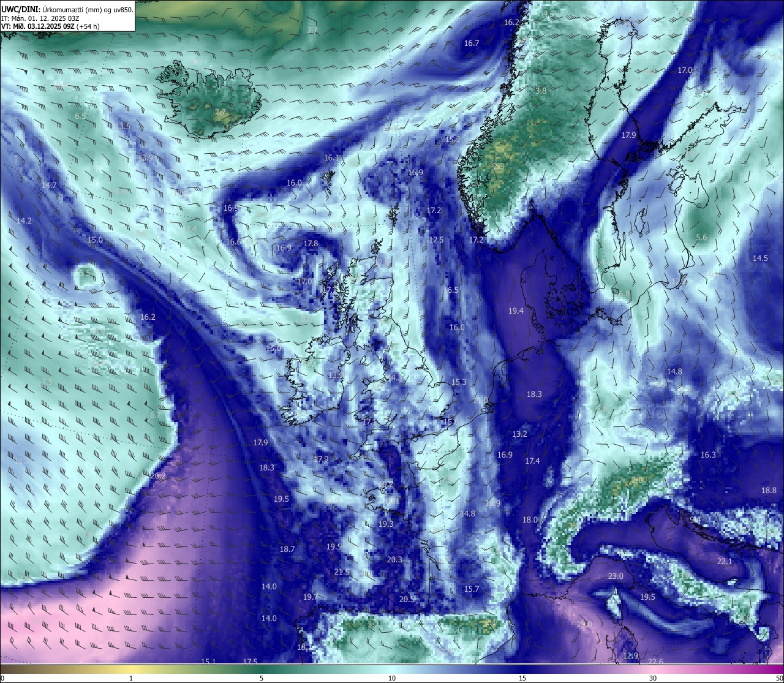The width and height of the screenshot is (784, 683).
Task: Click the color scale bar at bottom
Action: 392,668
